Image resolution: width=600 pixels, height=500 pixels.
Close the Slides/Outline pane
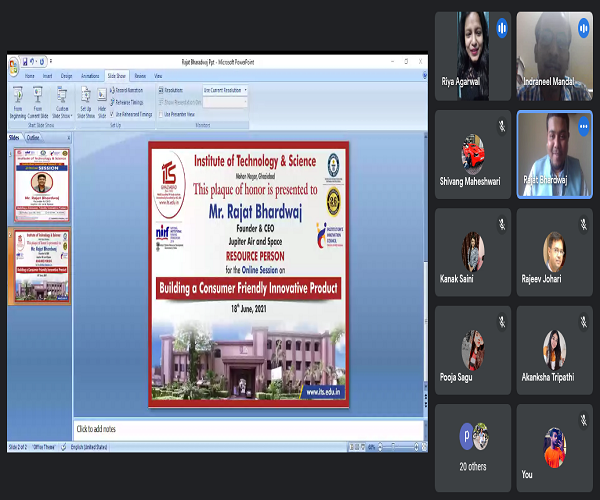tap(68, 137)
